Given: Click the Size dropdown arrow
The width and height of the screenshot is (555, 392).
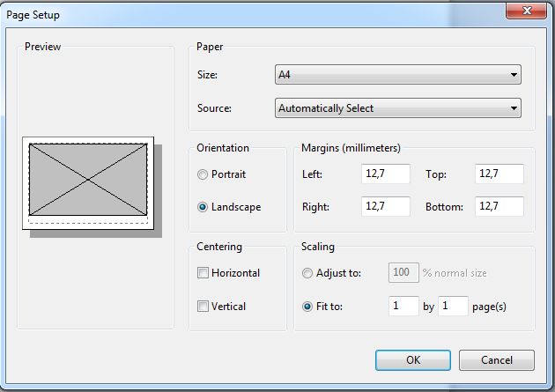Looking at the screenshot, I should click(514, 75).
